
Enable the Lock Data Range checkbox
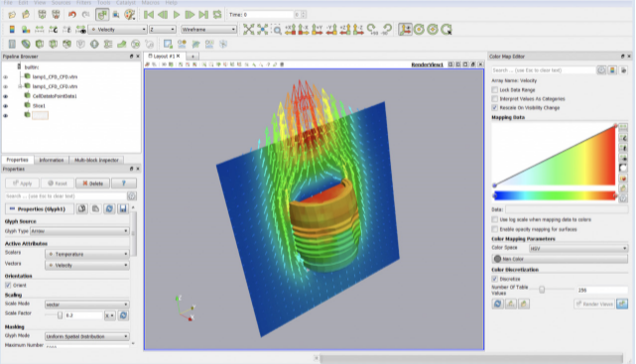495,89
